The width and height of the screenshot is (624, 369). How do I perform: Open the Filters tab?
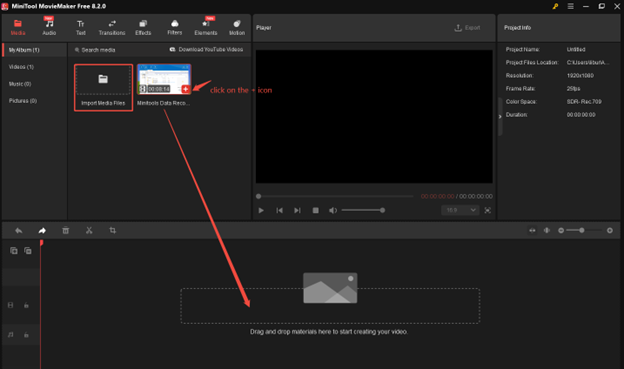coord(174,27)
